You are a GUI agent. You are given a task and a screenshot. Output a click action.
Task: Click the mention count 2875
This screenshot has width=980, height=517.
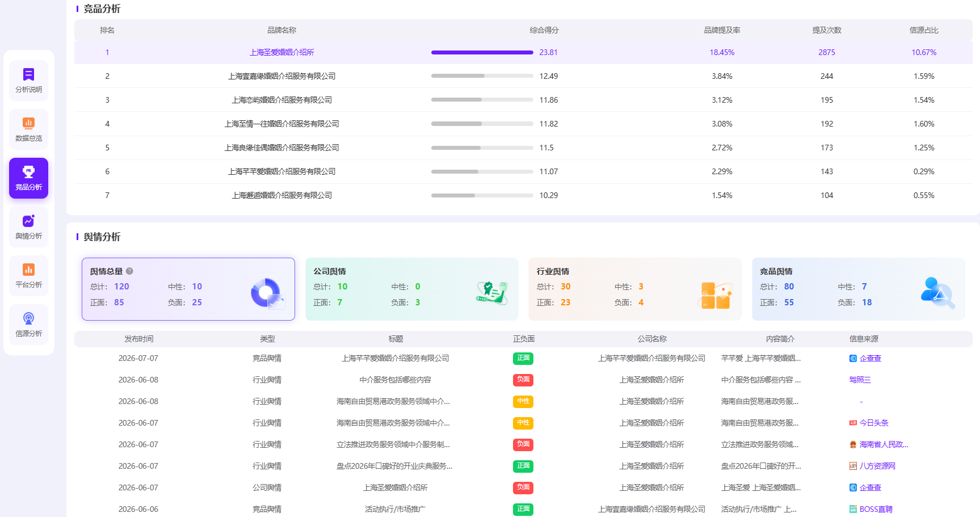[827, 52]
